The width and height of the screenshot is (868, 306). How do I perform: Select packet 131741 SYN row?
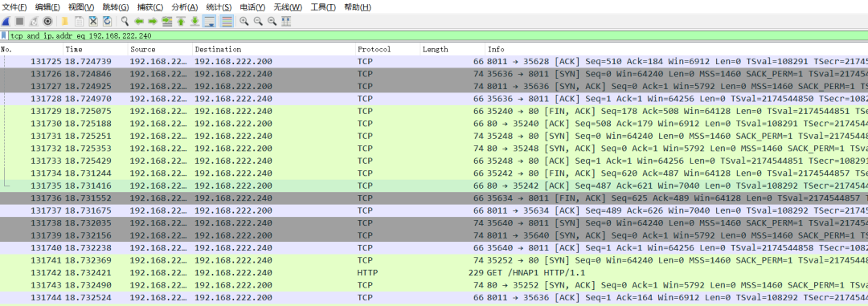[x=434, y=261]
